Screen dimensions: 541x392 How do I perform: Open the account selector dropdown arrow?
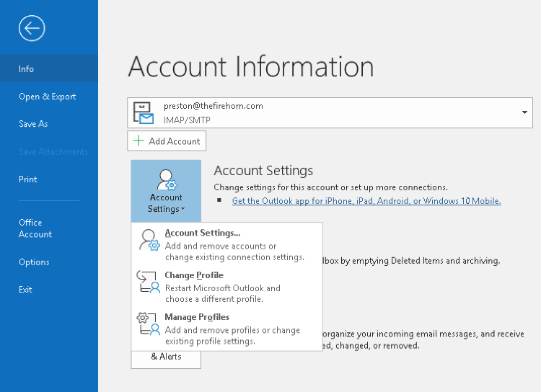pyautogui.click(x=524, y=112)
